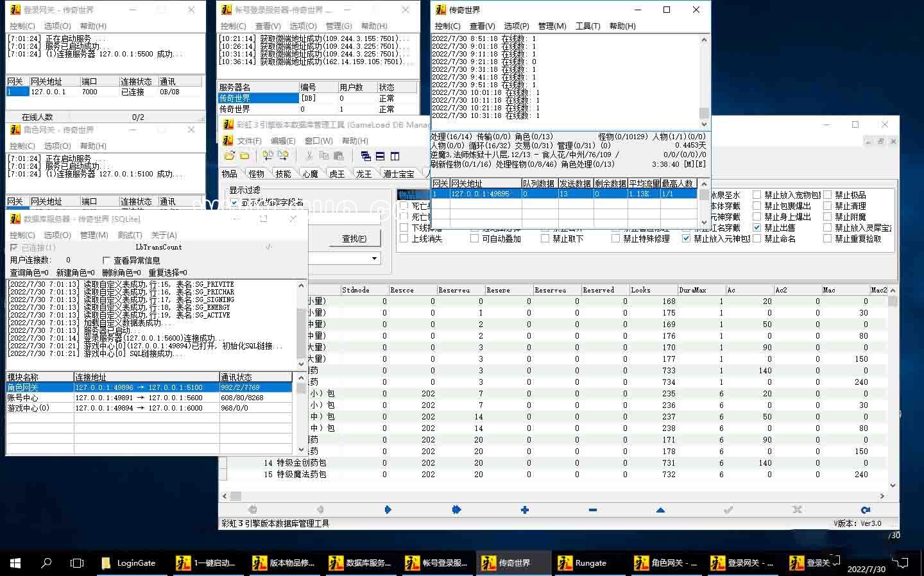Delete the record using the minus icon
This screenshot has height=576, width=924.
tap(593, 510)
